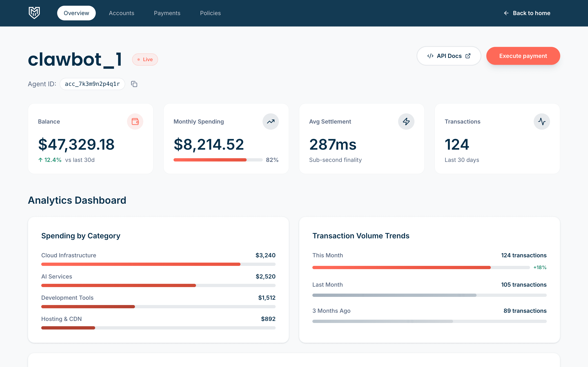This screenshot has height=367, width=588.
Task: Click the shield logo in the navigation bar
Action: (34, 13)
